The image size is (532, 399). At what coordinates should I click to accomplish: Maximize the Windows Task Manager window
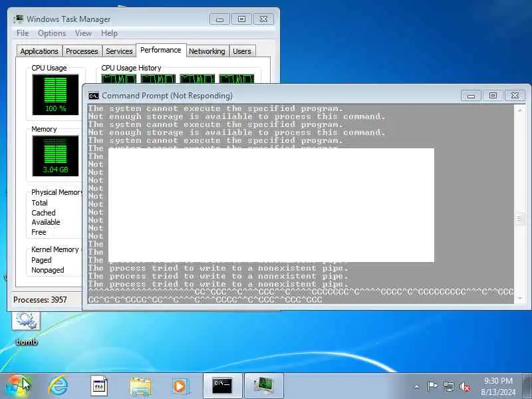click(241, 19)
